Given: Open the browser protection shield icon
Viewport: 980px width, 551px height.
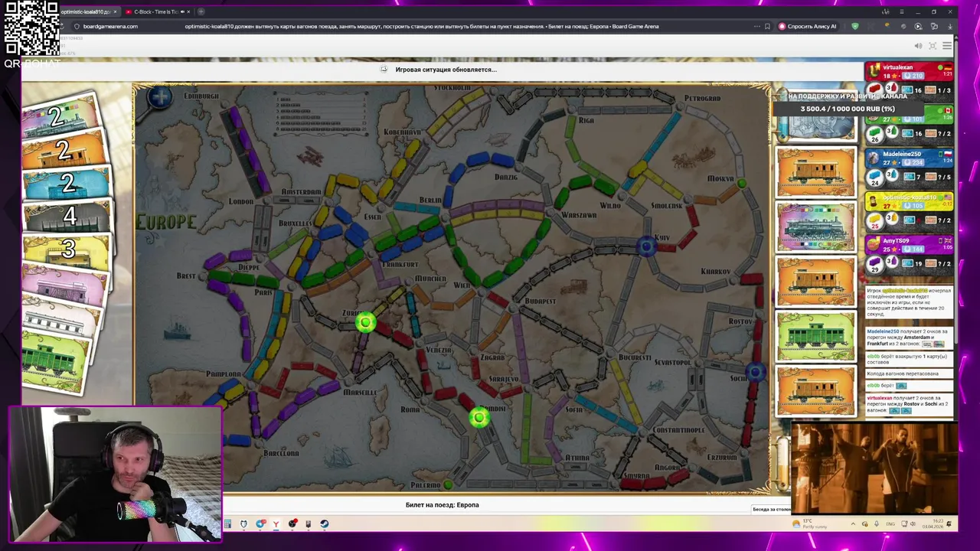Looking at the screenshot, I should (855, 26).
